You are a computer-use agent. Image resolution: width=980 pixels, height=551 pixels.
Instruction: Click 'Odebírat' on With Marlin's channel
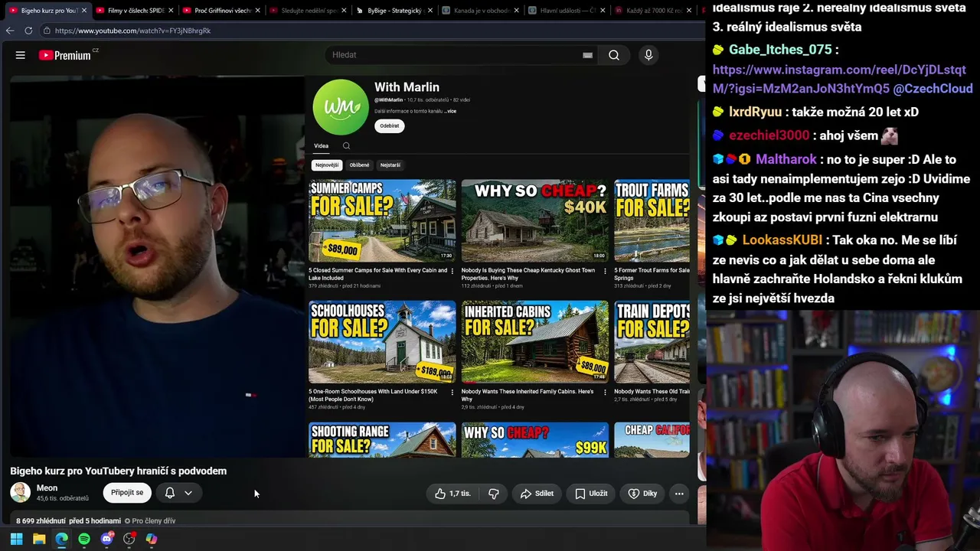(x=390, y=126)
